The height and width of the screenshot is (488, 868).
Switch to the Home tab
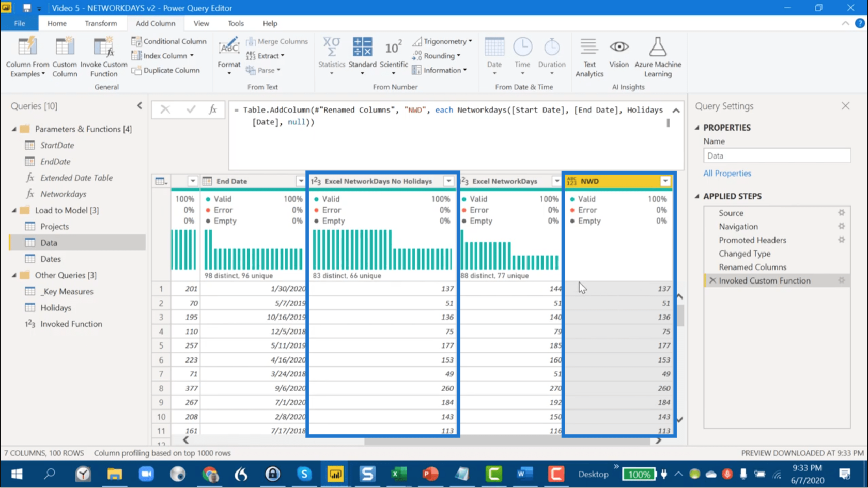coord(57,23)
